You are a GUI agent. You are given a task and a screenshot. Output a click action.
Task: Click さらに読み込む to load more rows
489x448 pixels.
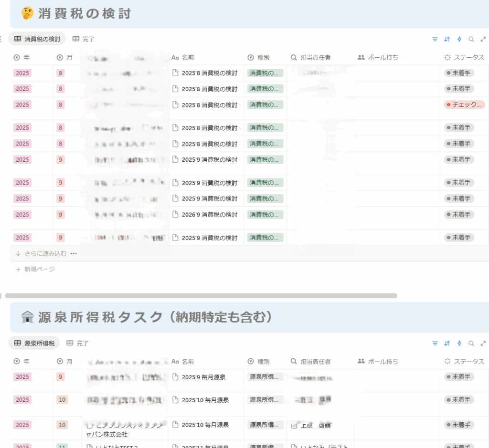[45, 253]
